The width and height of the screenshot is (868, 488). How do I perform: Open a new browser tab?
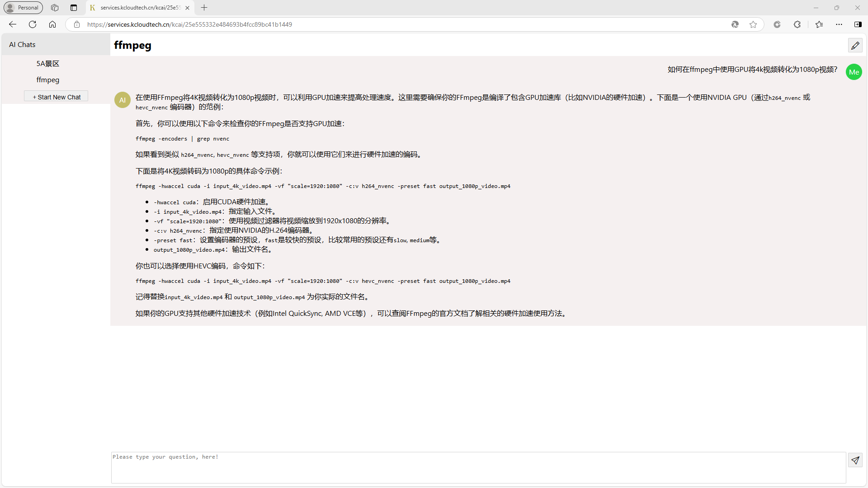pyautogui.click(x=204, y=8)
